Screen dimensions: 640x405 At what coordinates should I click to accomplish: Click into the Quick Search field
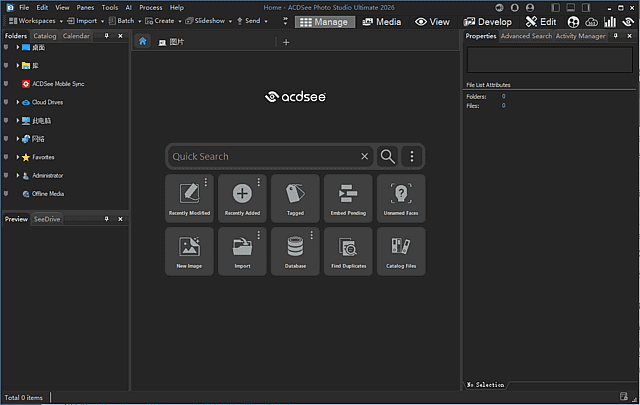pyautogui.click(x=265, y=156)
